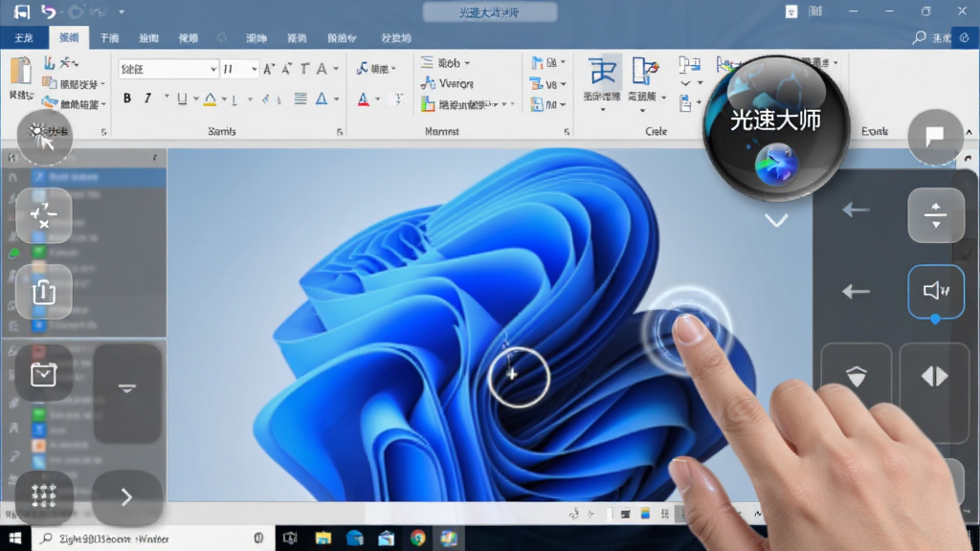980x551 pixels.
Task: Click the split up-down arrows button
Action: (936, 215)
